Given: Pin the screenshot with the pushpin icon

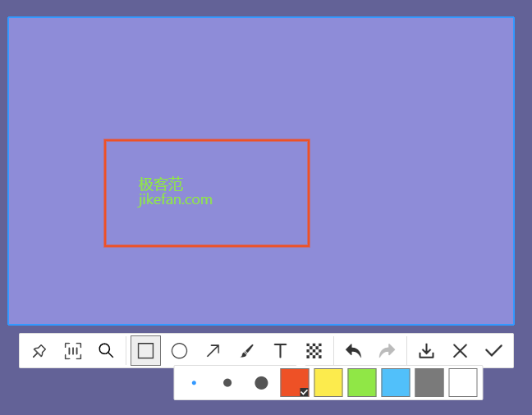Looking at the screenshot, I should click(39, 350).
